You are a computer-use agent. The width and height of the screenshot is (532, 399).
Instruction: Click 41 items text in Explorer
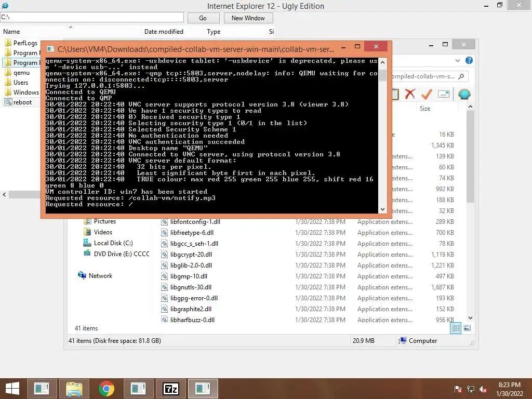[x=86, y=328]
